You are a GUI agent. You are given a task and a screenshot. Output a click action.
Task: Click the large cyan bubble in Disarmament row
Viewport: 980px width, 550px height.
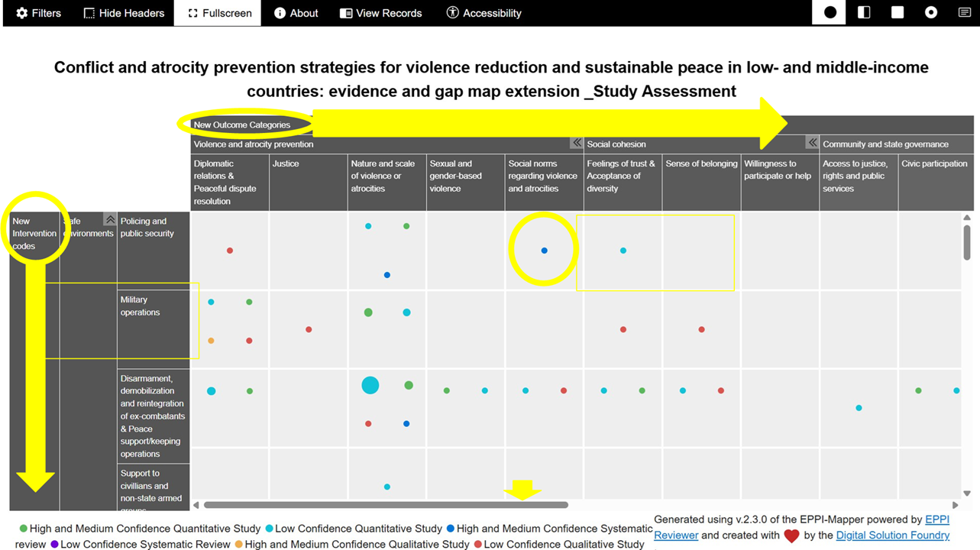click(x=370, y=386)
